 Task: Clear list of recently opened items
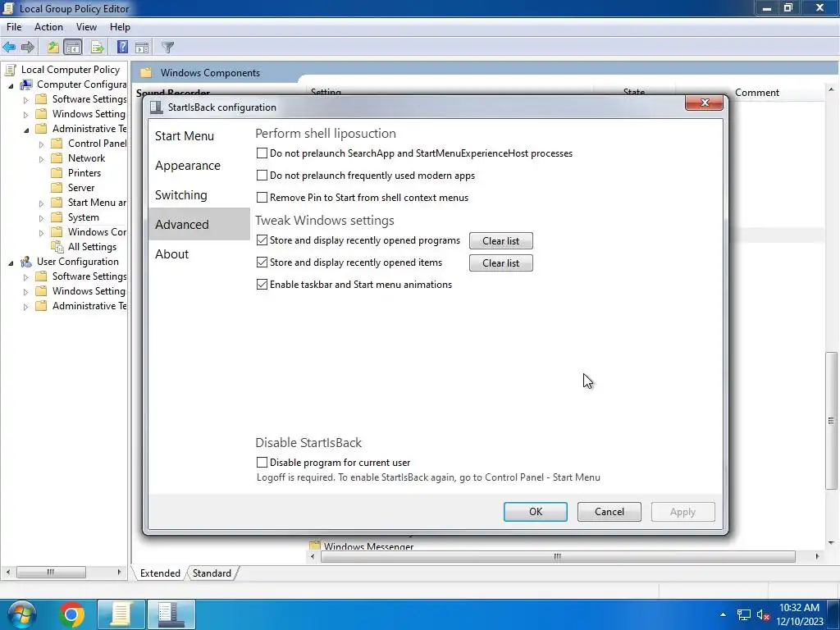tap(501, 263)
